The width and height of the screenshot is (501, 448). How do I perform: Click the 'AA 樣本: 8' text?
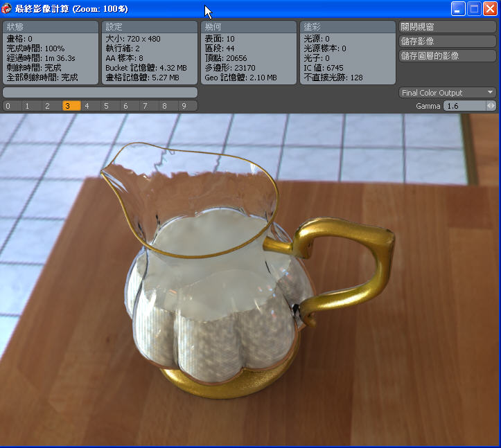pos(124,58)
